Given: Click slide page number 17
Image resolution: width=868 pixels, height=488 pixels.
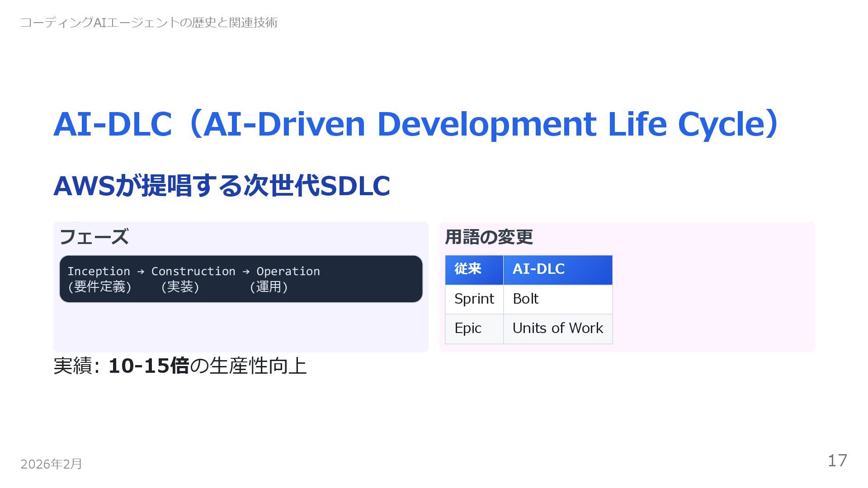Looking at the screenshot, I should click(837, 460).
